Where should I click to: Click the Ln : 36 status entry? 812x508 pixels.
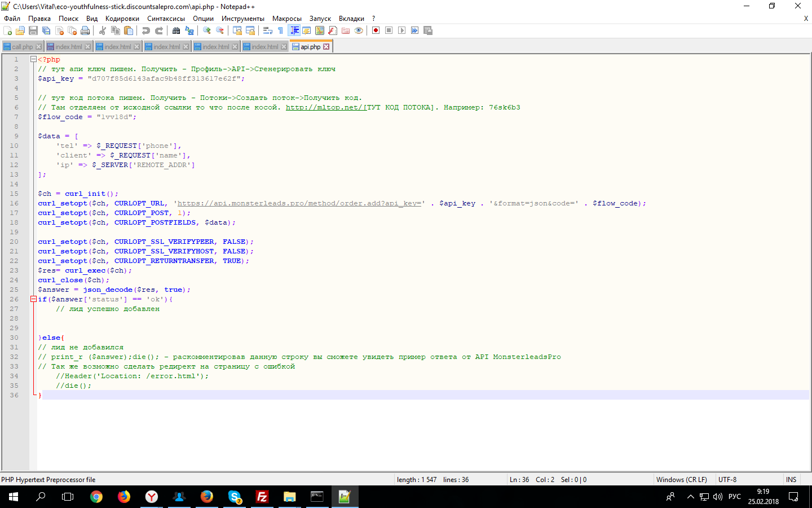[x=519, y=480]
